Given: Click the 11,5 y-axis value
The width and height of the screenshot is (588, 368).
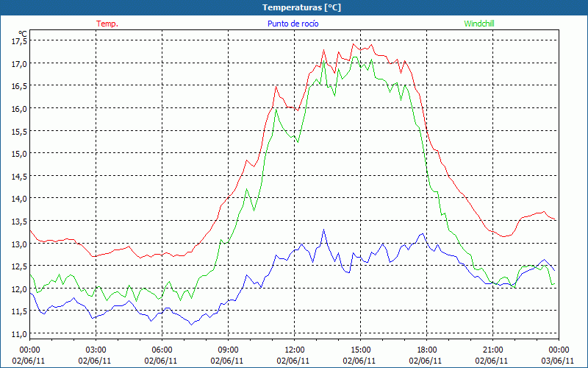Looking at the screenshot, I should click(19, 311).
